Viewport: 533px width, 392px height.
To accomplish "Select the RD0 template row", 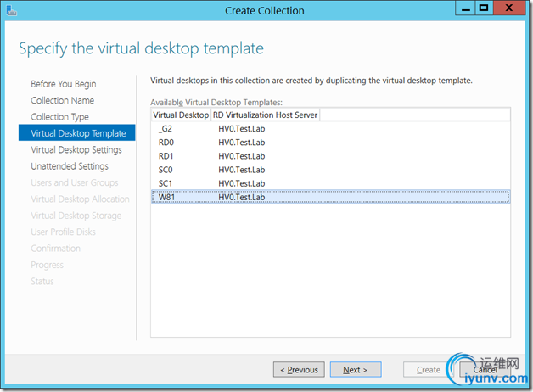I will [330, 143].
